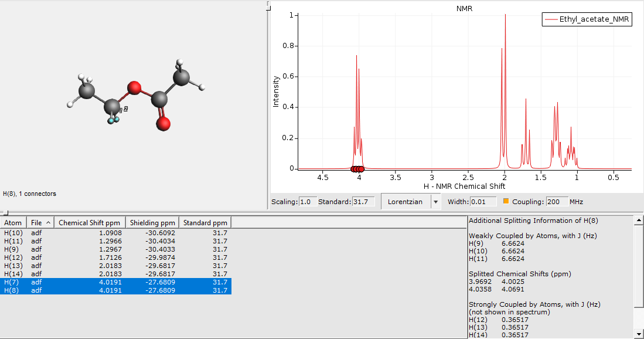Image resolution: width=644 pixels, height=339 pixels.
Task: Click the NMR plot title
Action: [464, 9]
